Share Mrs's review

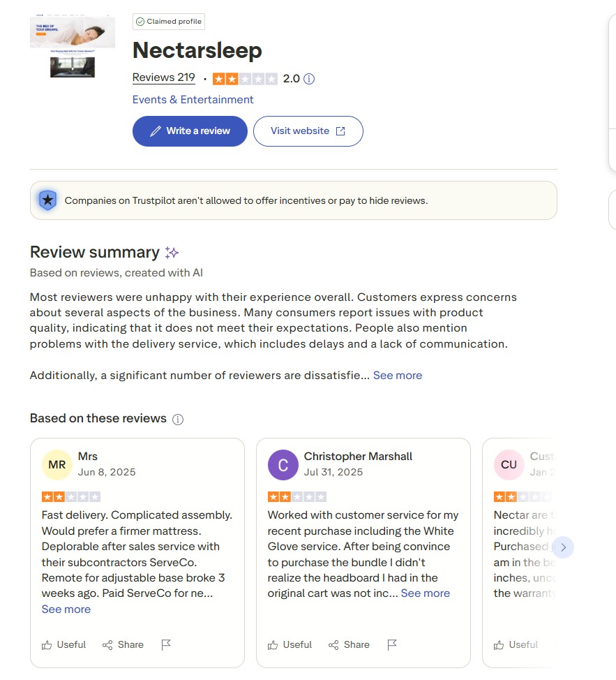[123, 644]
